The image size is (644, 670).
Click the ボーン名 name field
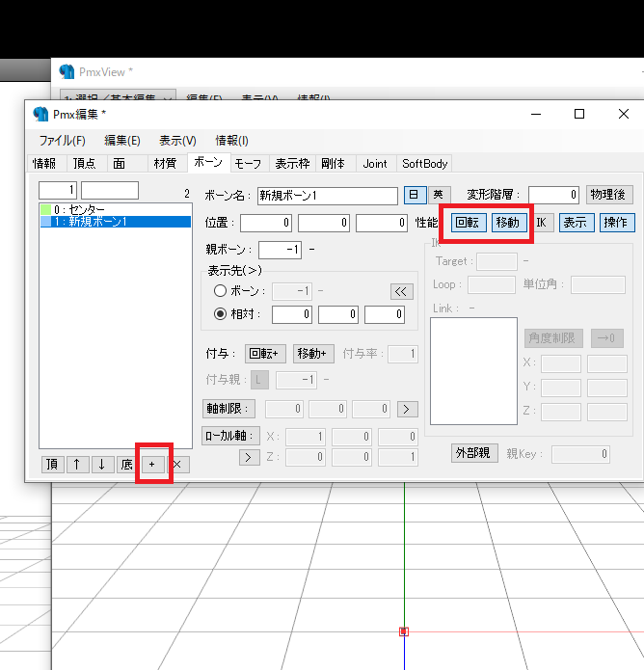pos(327,196)
